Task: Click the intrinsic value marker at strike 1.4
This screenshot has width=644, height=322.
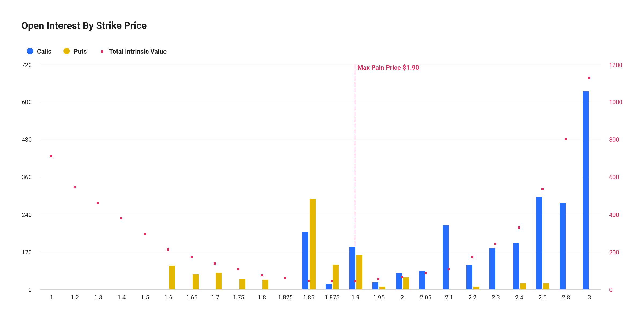Action: click(121, 218)
